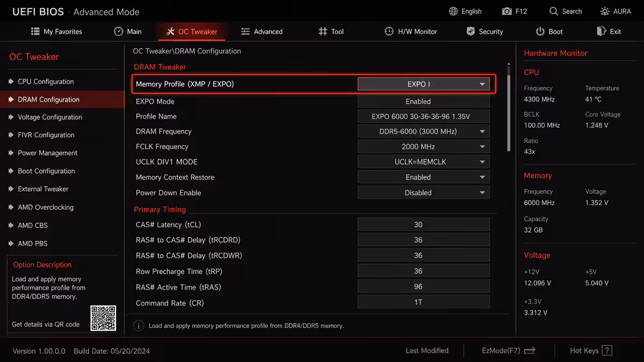Click the H/W Monitor gauge icon

pos(389,32)
